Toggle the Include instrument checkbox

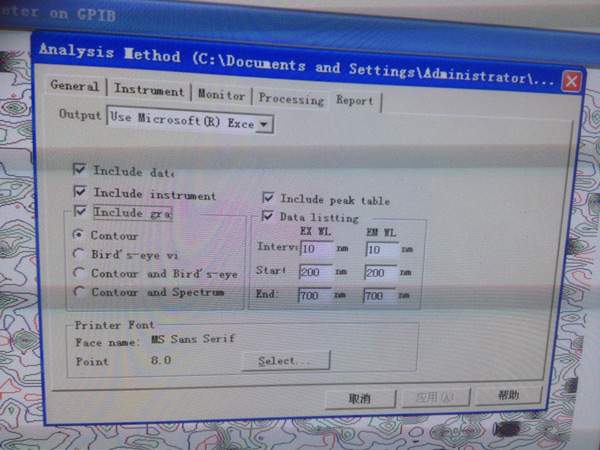pyautogui.click(x=80, y=191)
